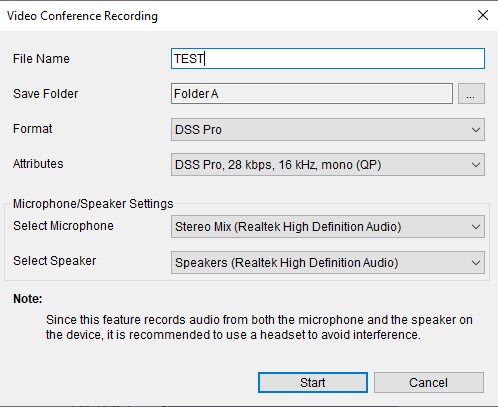The image size is (498, 407).
Task: Open the folder browse ellipsis button
Action: [471, 94]
